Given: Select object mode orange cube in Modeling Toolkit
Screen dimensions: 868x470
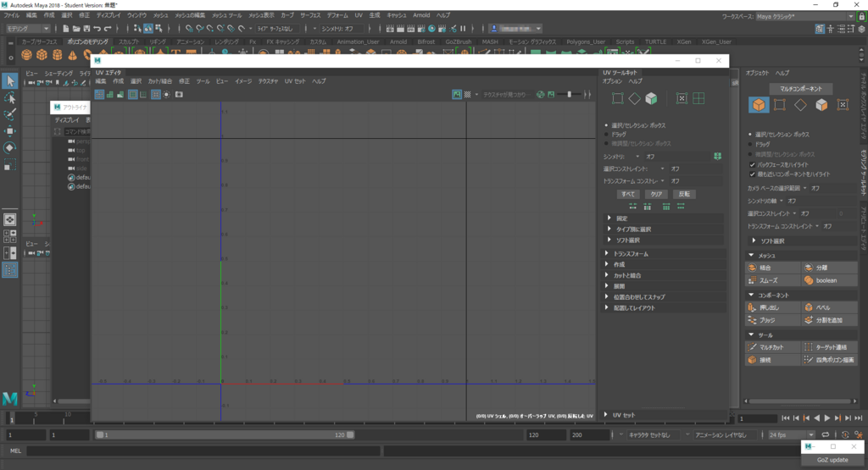Looking at the screenshot, I should [759, 104].
